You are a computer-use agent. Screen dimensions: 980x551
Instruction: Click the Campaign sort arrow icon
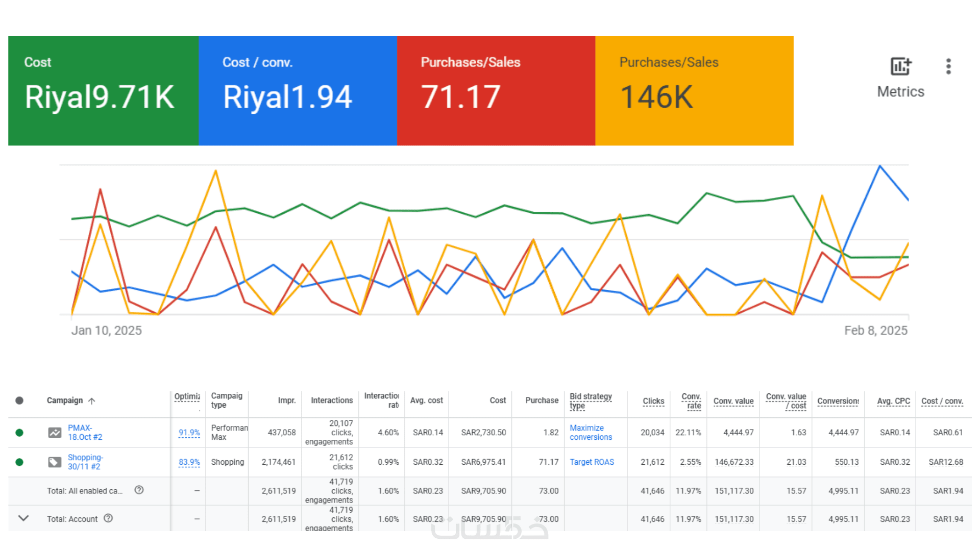tap(92, 401)
